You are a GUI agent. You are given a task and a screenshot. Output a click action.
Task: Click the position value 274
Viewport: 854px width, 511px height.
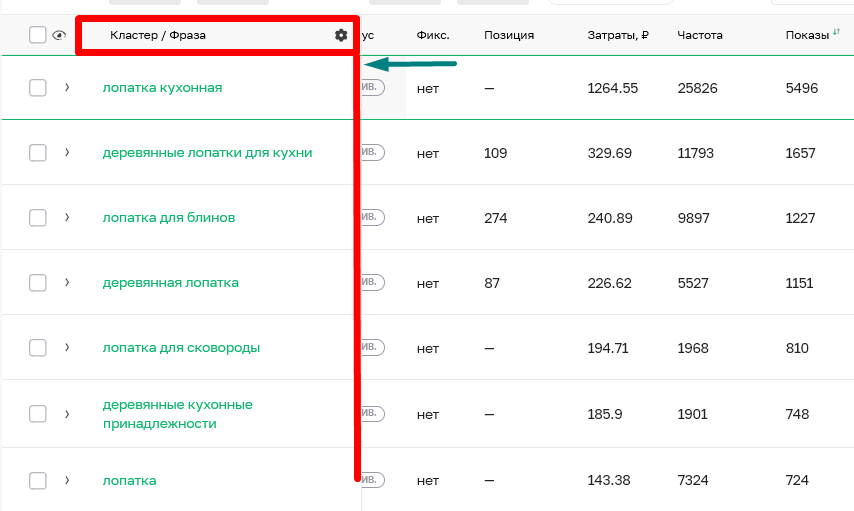pyautogui.click(x=496, y=218)
